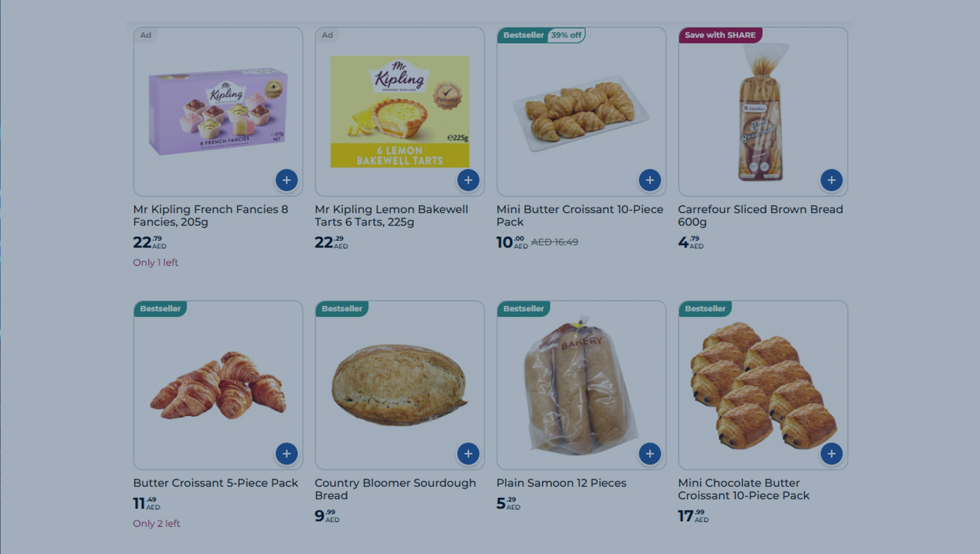The width and height of the screenshot is (980, 554).
Task: Add Mini Chocolate Butter Croissant to cart
Action: (x=831, y=454)
